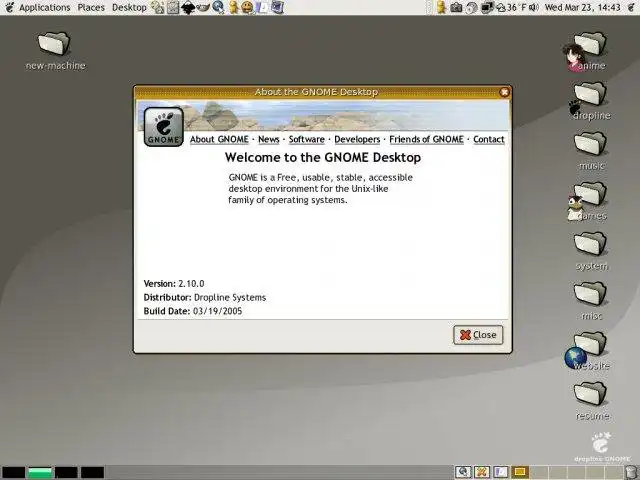Open the system folder on desktop

click(591, 251)
